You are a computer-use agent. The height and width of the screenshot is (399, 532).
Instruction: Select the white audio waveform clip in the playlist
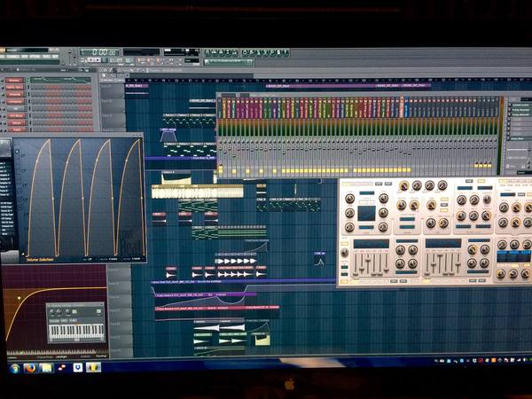click(x=198, y=192)
